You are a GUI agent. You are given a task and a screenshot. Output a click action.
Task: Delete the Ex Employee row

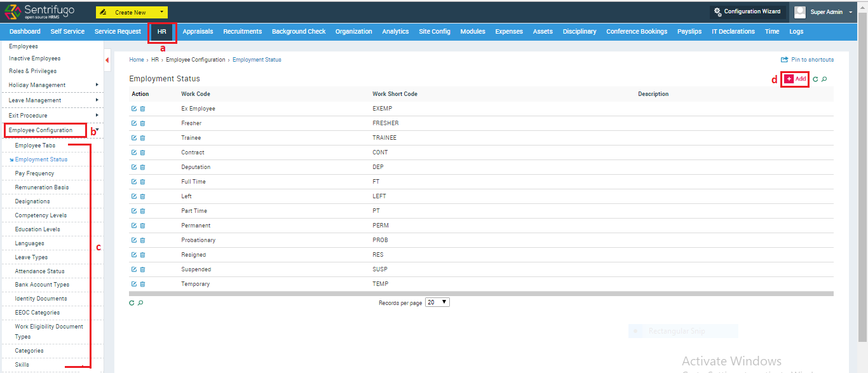click(x=142, y=109)
